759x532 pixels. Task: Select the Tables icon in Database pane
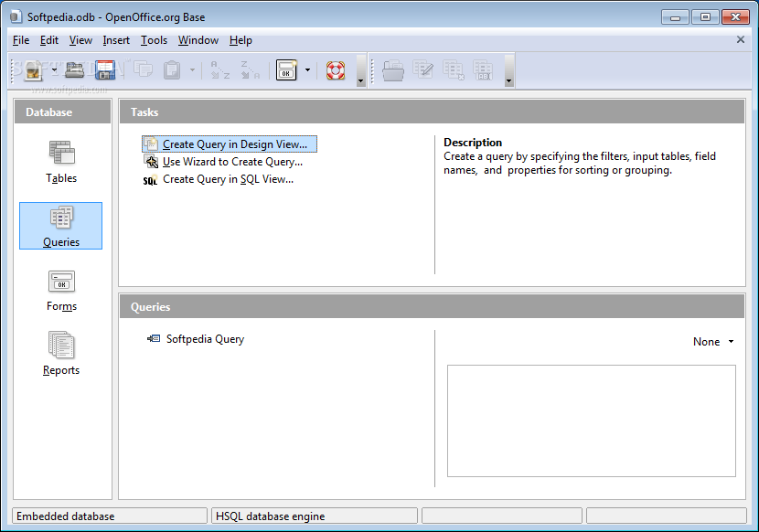pyautogui.click(x=61, y=162)
